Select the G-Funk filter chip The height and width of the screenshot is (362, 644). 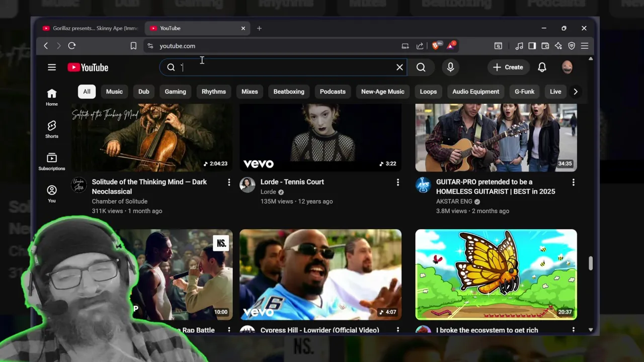point(524,92)
